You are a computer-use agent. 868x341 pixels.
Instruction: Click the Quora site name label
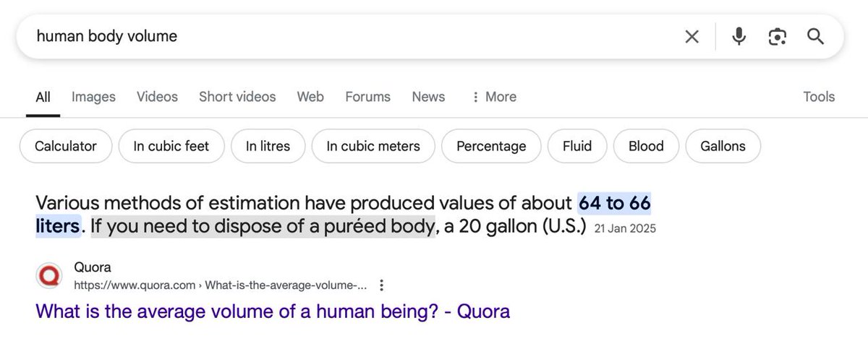click(x=93, y=268)
